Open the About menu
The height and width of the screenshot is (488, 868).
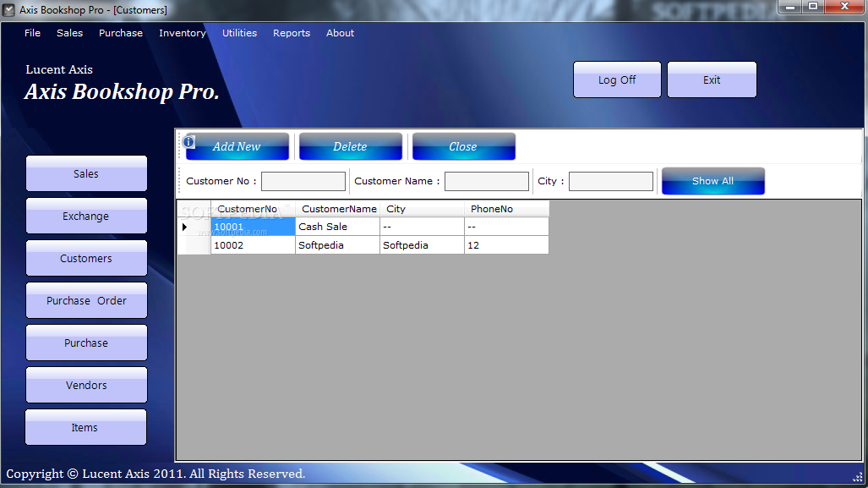click(x=340, y=33)
